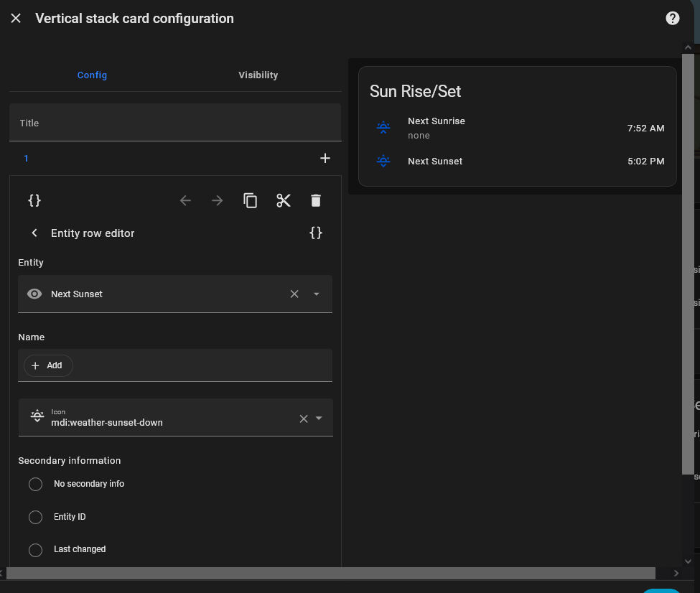Image resolution: width=700 pixels, height=593 pixels.
Task: Delete the card with trash icon
Action: pos(316,200)
